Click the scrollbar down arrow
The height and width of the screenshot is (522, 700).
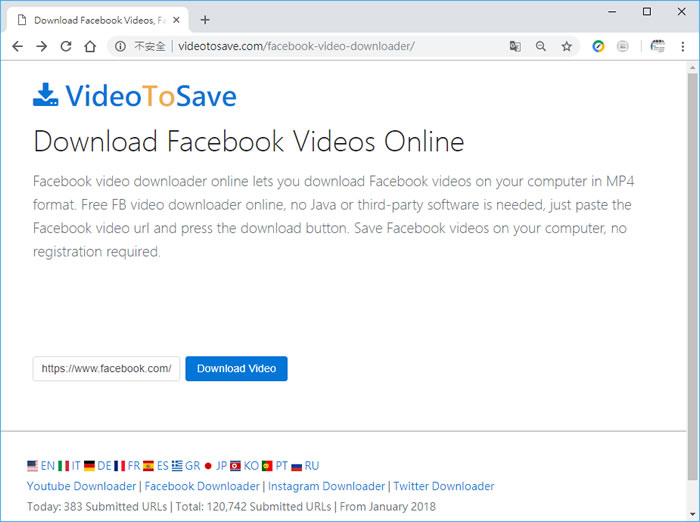(692, 514)
